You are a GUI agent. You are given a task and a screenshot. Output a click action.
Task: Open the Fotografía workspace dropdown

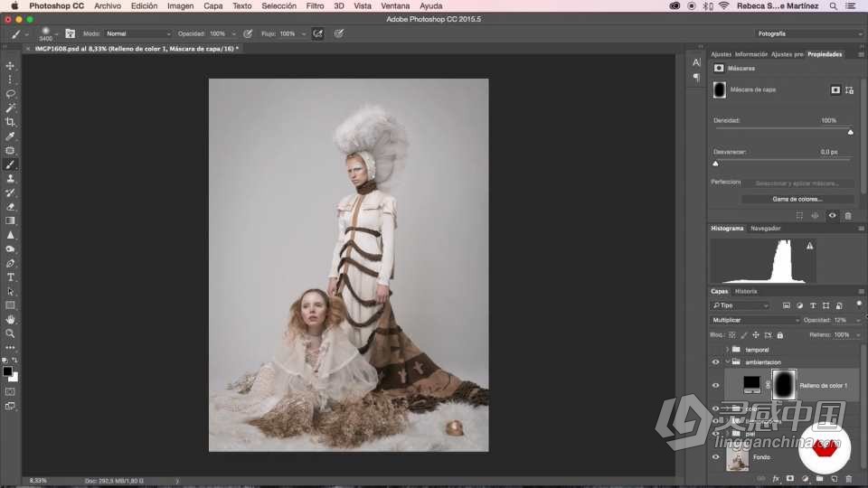click(808, 33)
